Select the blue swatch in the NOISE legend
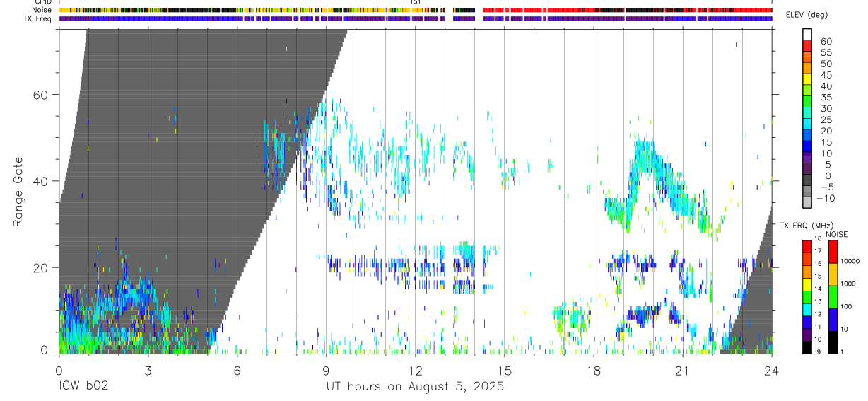Viewport: 868px width, 401px height. [x=833, y=320]
